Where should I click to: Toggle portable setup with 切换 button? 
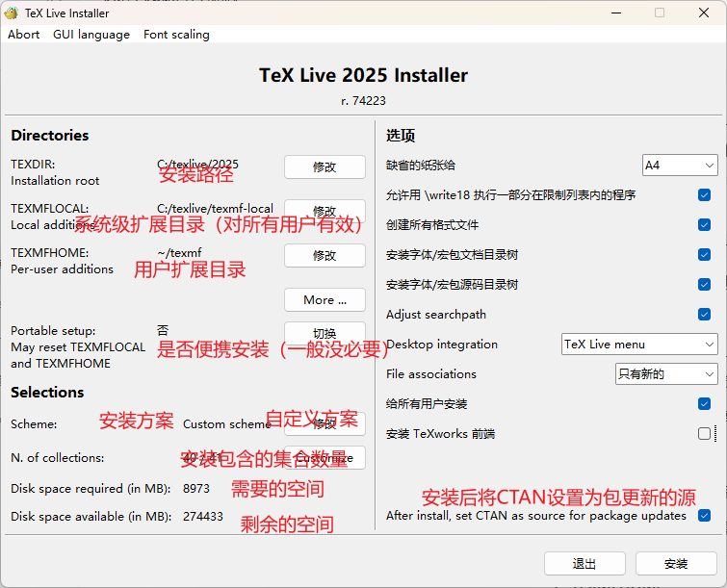pyautogui.click(x=325, y=333)
